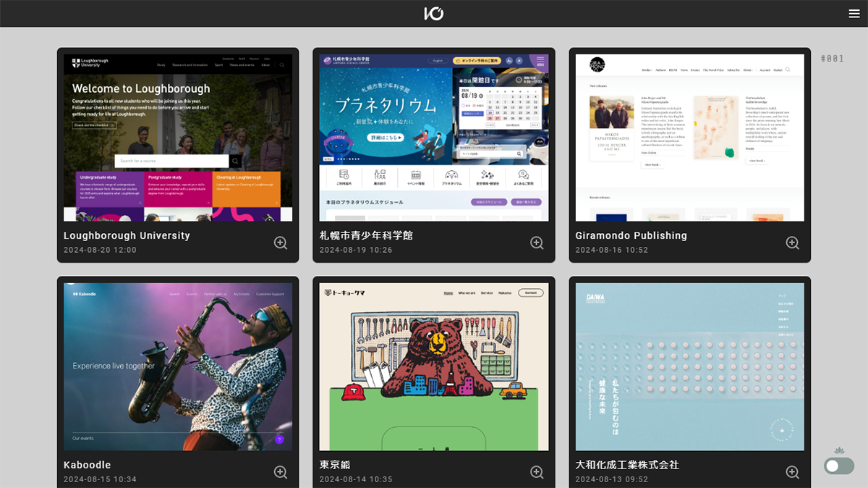The width and height of the screenshot is (868, 488).
Task: Zoom into Loughborough University card
Action: (281, 243)
